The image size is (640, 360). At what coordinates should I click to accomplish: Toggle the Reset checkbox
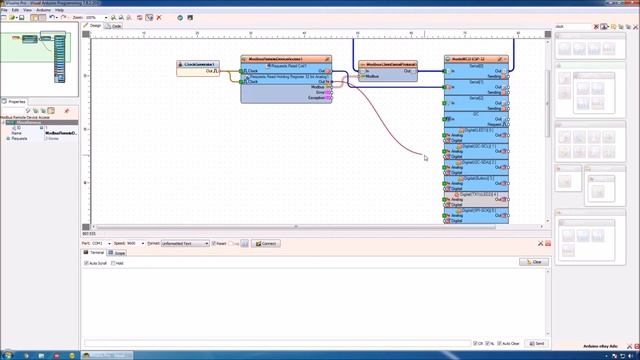(x=213, y=244)
